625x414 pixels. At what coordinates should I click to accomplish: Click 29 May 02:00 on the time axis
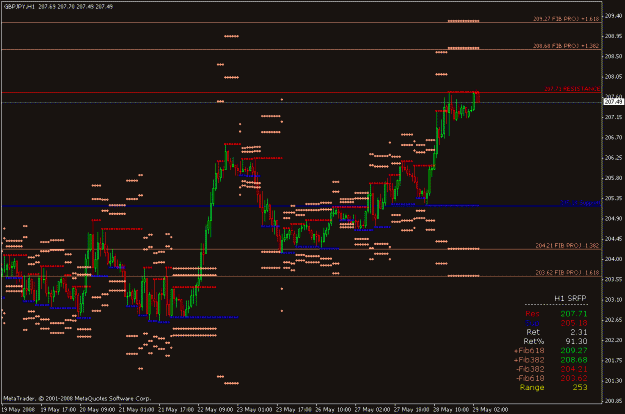(490, 410)
